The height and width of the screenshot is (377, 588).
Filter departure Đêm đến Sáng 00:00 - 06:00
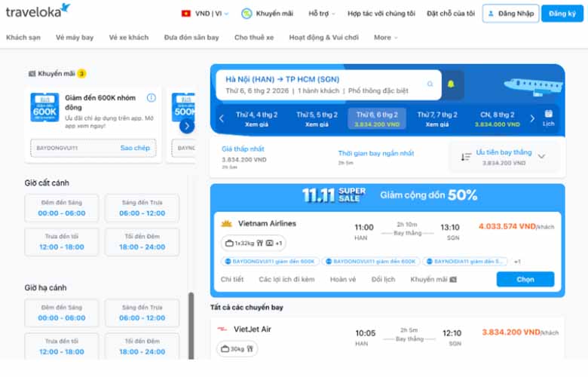(x=62, y=208)
